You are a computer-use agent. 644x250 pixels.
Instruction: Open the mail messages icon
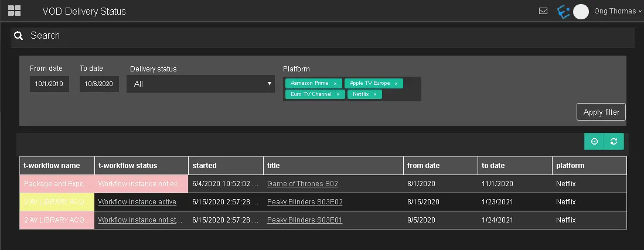coord(543,11)
